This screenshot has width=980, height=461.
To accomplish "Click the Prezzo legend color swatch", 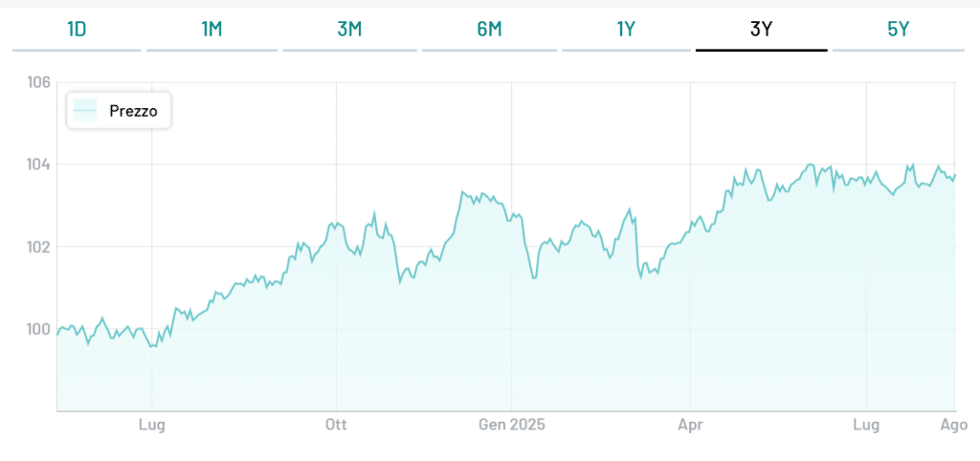I will 86,111.
